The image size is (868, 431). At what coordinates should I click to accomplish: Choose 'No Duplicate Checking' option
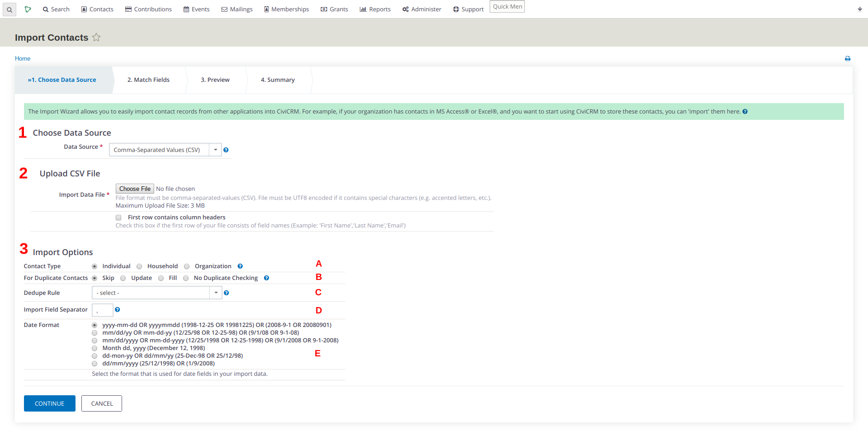point(186,278)
